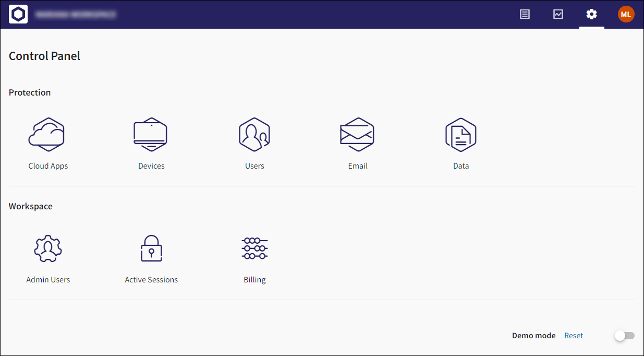Click the "Admin Users" text label

click(48, 280)
